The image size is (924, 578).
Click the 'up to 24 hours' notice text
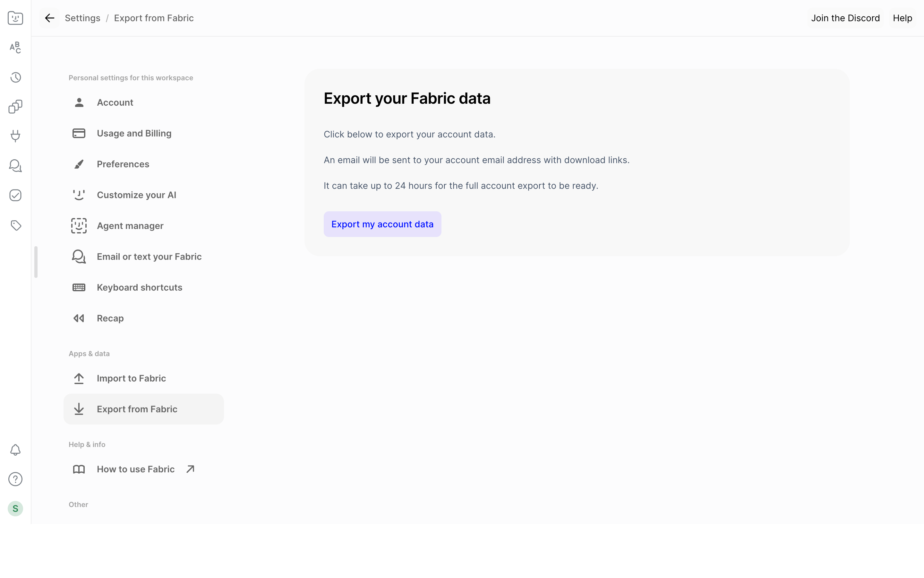point(461,186)
